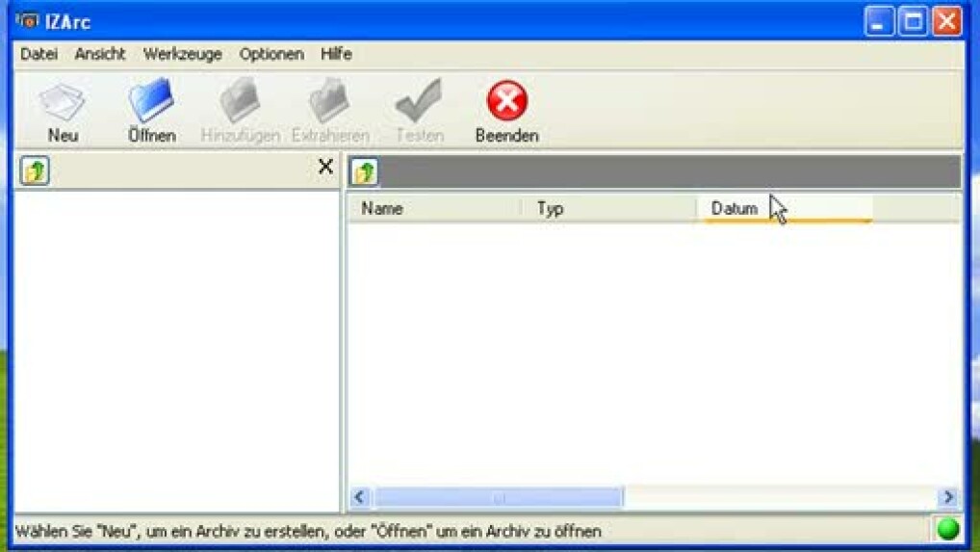The width and height of the screenshot is (980, 552).
Task: Open the Hilfe menu
Action: (336, 54)
